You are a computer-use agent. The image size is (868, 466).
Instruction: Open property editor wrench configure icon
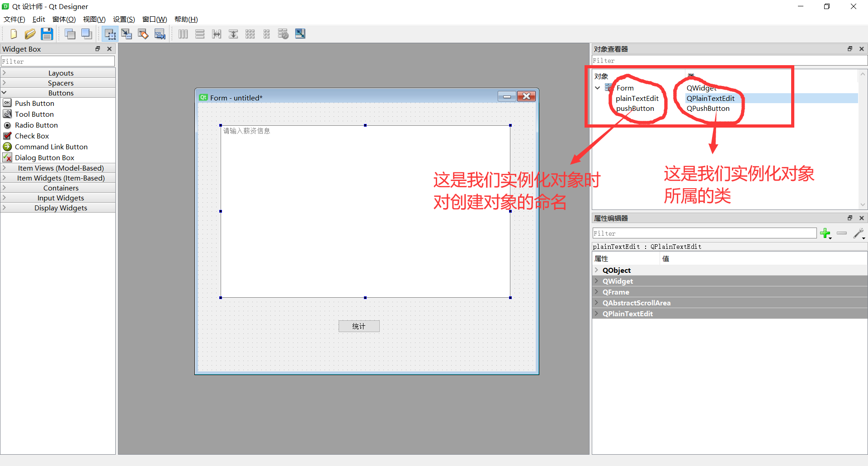click(x=859, y=233)
